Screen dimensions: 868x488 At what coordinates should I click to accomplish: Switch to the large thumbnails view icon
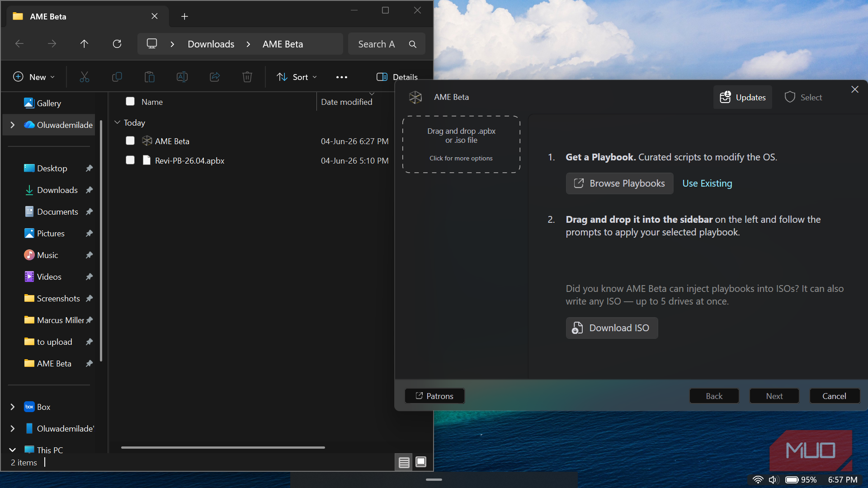[x=421, y=462]
